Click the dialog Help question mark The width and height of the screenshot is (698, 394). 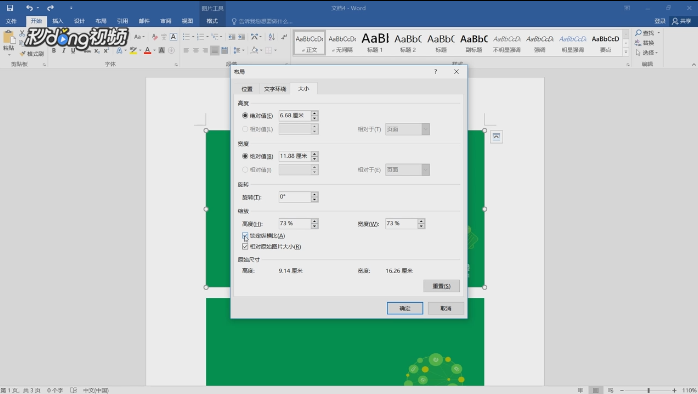click(x=436, y=72)
